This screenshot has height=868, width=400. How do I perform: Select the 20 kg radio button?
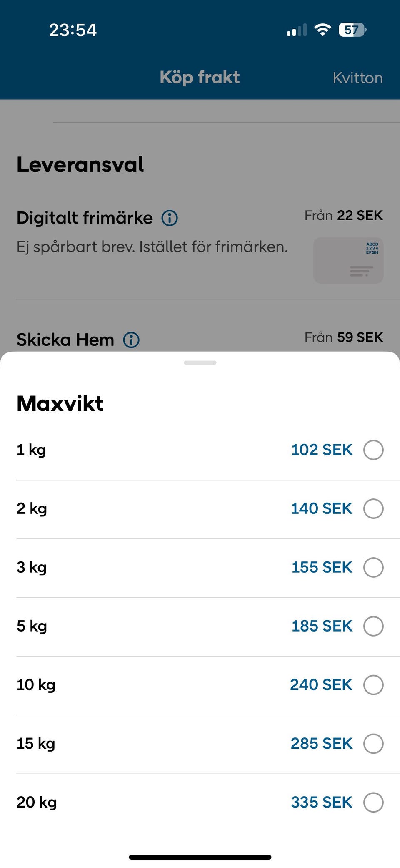pos(373,803)
